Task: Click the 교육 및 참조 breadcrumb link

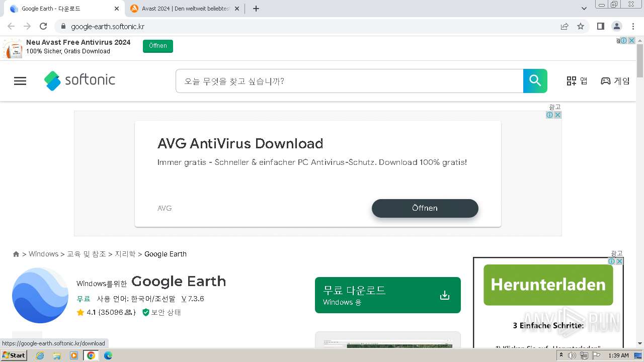Action: (x=87, y=254)
